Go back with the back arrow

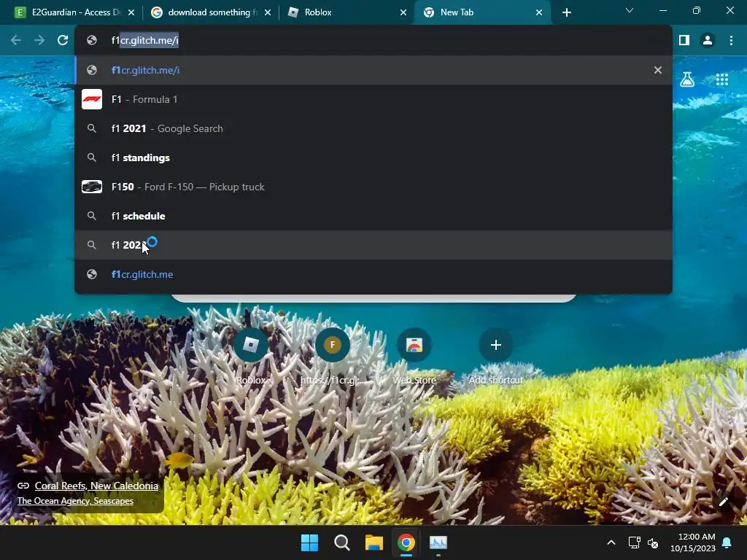click(16, 41)
